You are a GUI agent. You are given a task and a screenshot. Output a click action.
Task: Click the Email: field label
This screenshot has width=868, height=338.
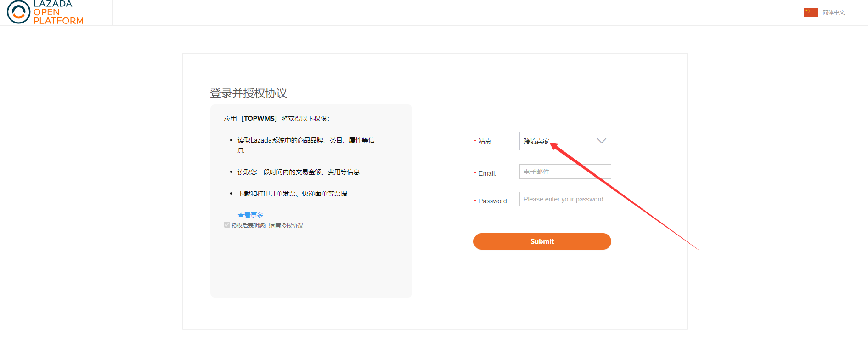click(487, 173)
